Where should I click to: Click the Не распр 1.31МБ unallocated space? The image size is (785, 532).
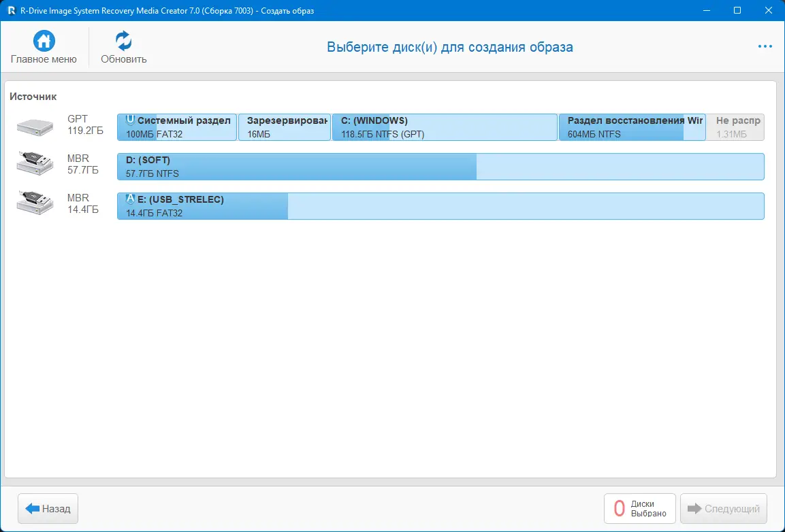click(x=735, y=127)
